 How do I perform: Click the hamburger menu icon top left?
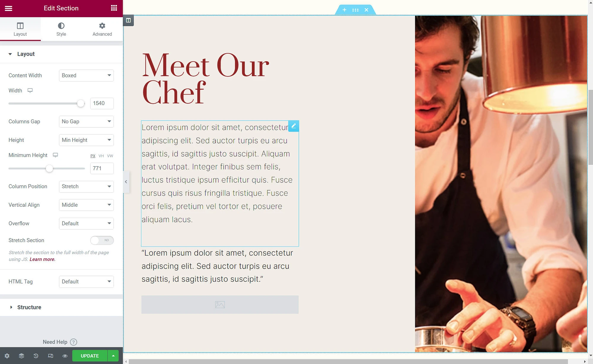pos(9,8)
